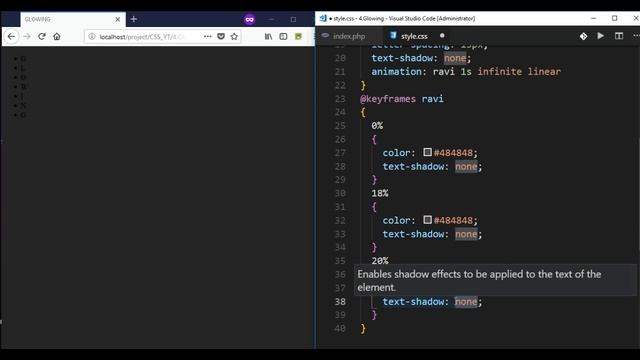Reload the localhost page

click(42, 36)
